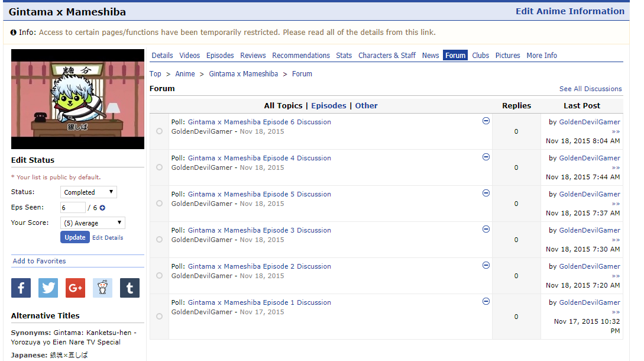The height and width of the screenshot is (361, 644).
Task: Switch to the Pictures tab
Action: pos(507,56)
